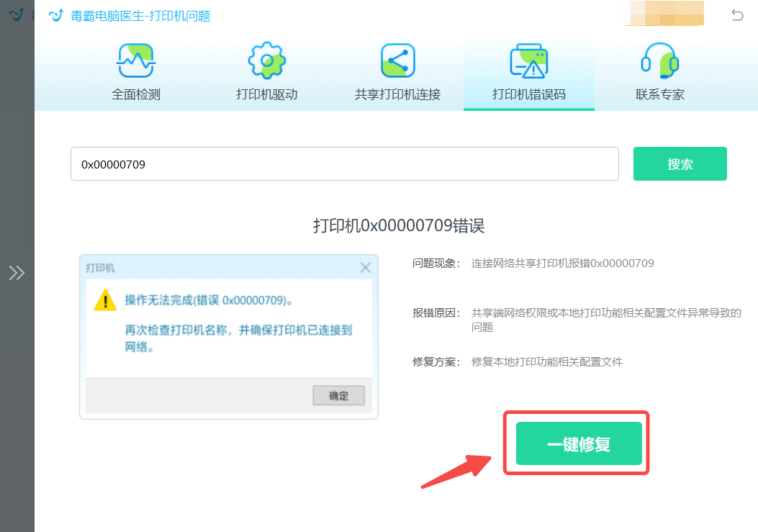Click the 报错原因 description text

tap(606, 320)
